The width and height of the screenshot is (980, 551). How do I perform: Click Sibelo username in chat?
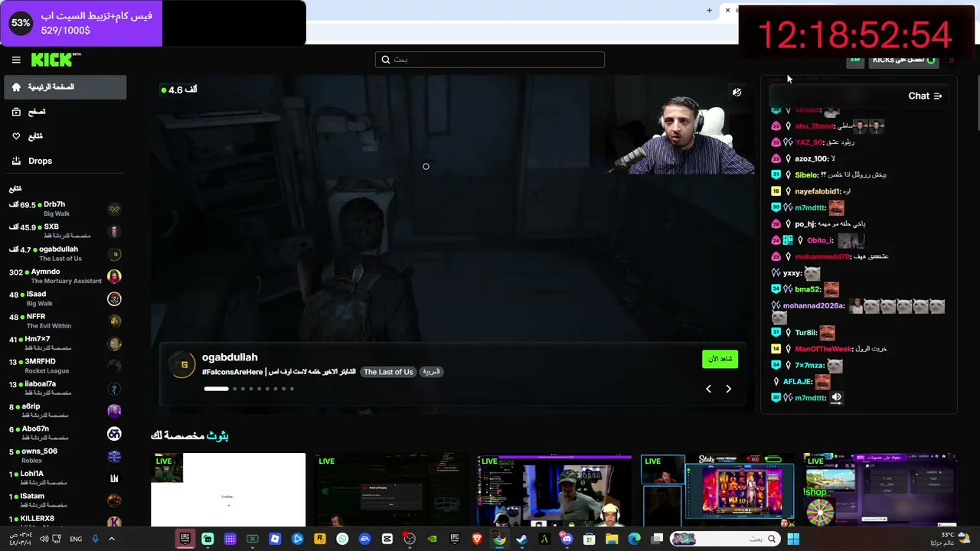[807, 175]
